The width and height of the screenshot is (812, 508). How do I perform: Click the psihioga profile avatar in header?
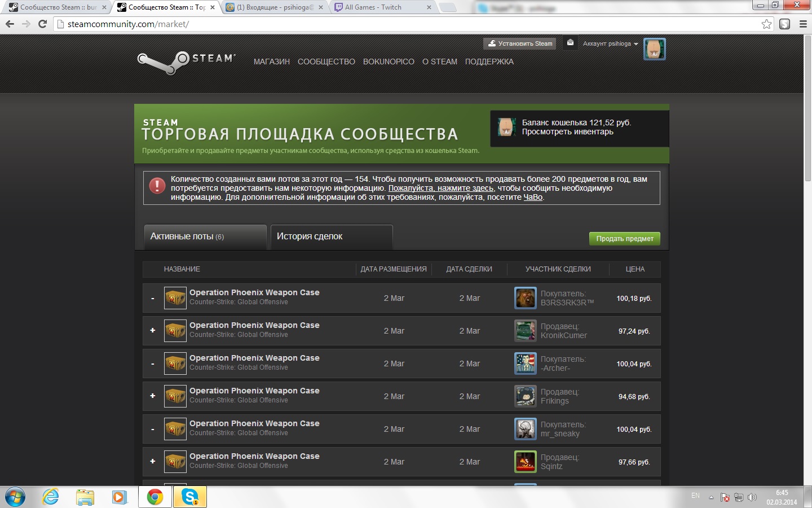pyautogui.click(x=654, y=49)
